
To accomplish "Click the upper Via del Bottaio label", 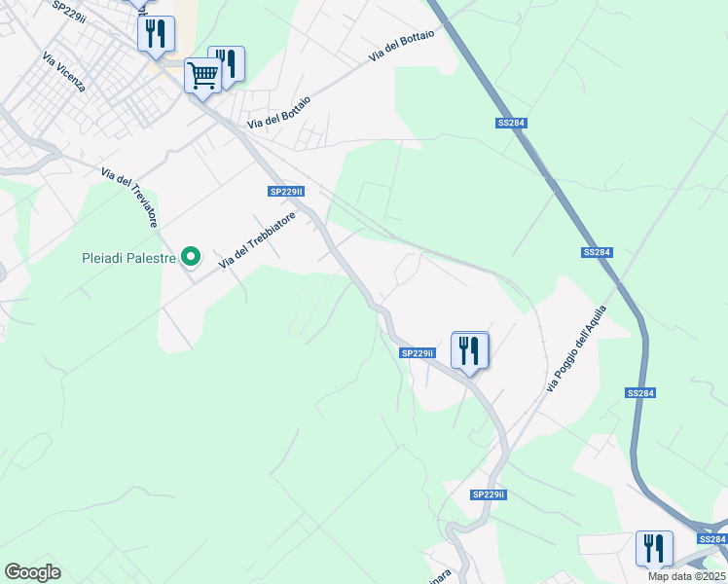I will tap(401, 46).
